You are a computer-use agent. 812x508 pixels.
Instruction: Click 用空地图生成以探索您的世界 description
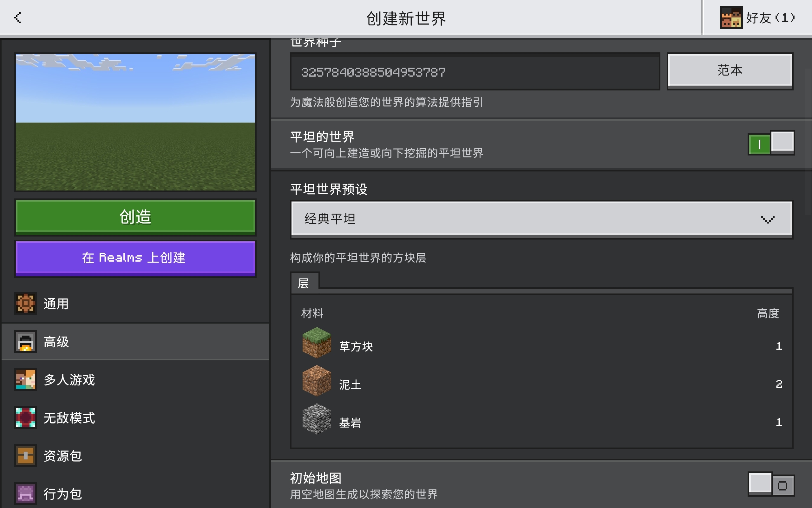364,494
